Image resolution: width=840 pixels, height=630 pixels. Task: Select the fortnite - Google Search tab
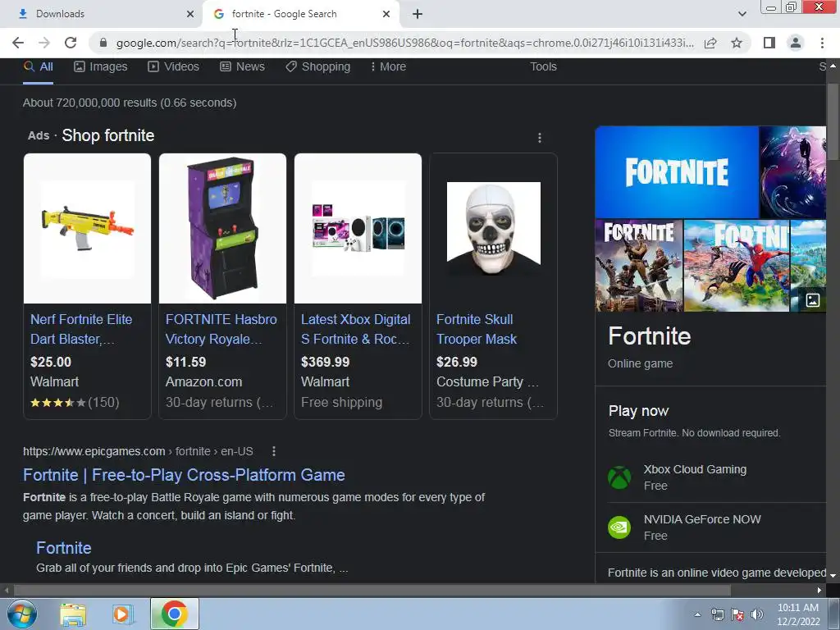(300, 14)
